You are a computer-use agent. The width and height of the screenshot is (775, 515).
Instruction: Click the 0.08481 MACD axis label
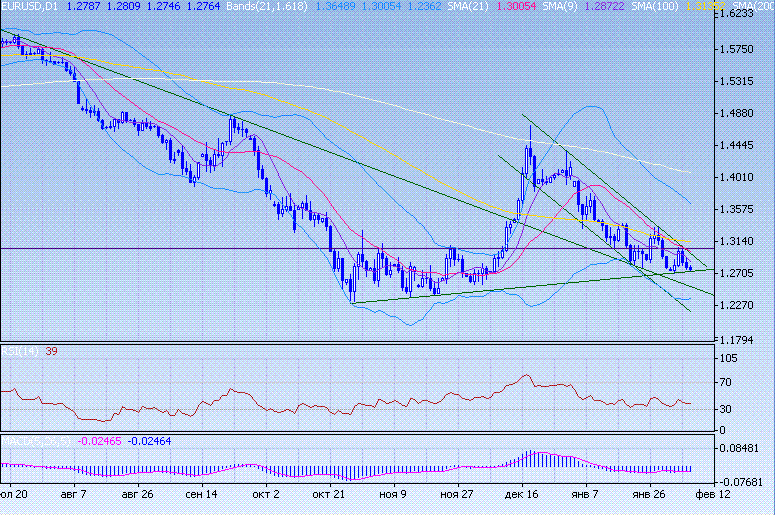(745, 447)
